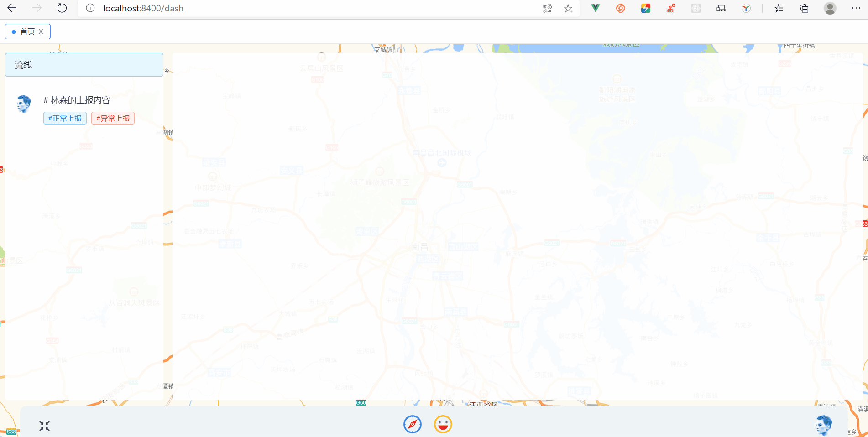Switch to the 首页 tab
This screenshot has height=437, width=868.
pyautogui.click(x=27, y=31)
